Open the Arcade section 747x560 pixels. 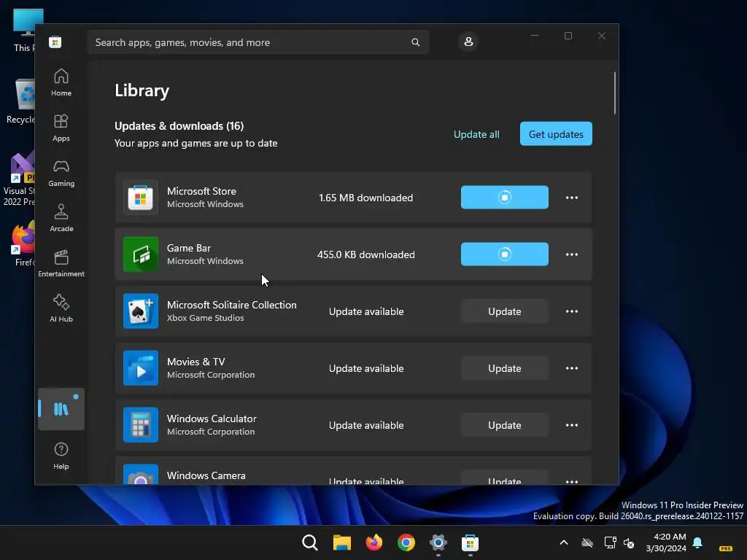61,219
